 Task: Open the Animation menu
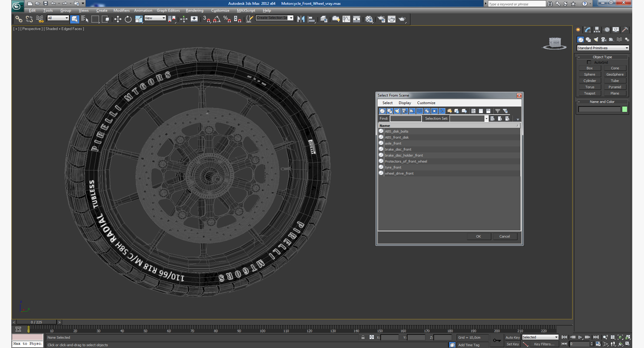(x=143, y=10)
